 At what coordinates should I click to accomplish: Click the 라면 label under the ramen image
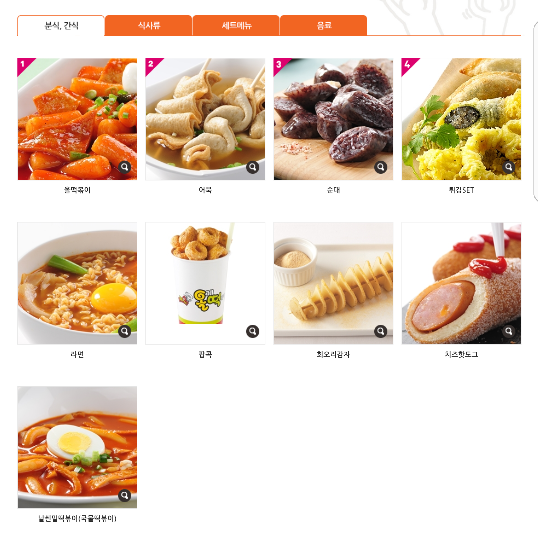77,354
